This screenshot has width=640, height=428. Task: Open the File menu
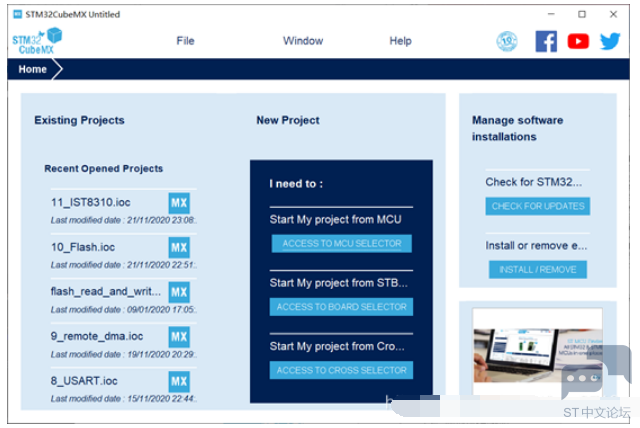tap(185, 41)
